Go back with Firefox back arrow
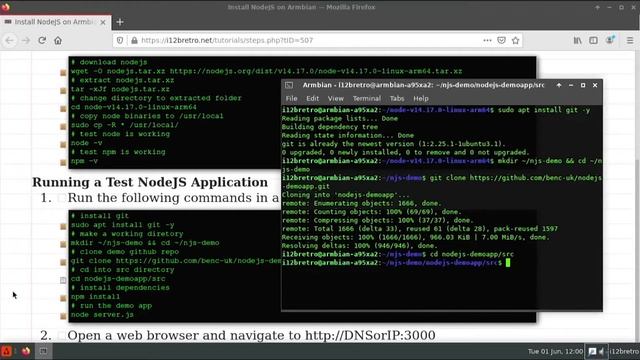Viewport: 640px width, 360px height. (10, 40)
